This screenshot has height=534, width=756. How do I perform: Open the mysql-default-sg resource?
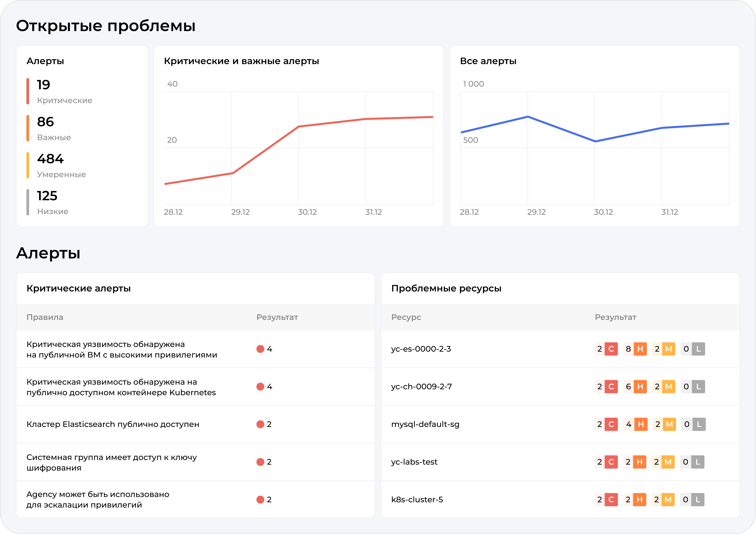tap(425, 424)
